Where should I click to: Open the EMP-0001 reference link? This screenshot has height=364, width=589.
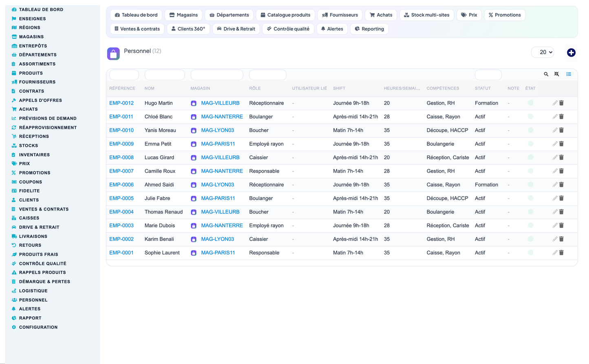[121, 253]
